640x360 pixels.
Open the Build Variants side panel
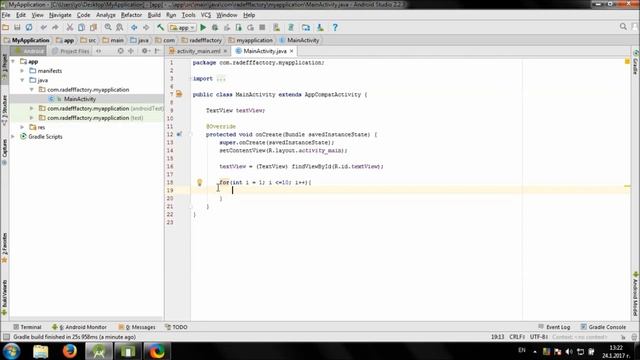tap(4, 297)
